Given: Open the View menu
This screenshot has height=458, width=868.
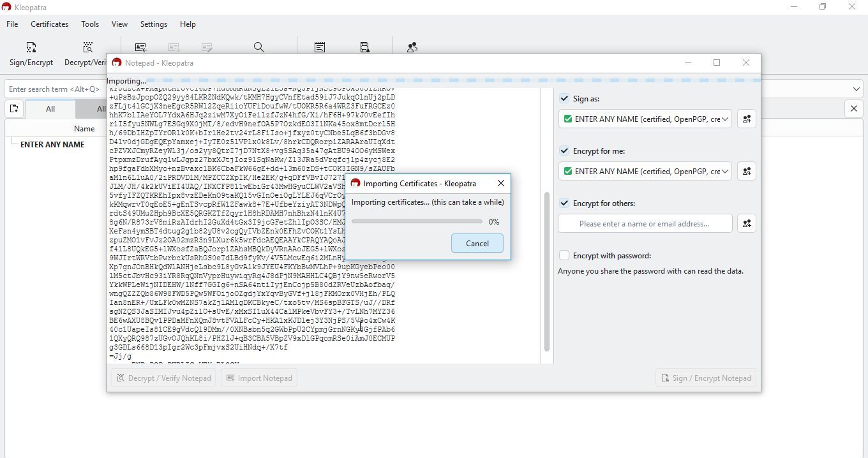Looking at the screenshot, I should (119, 24).
